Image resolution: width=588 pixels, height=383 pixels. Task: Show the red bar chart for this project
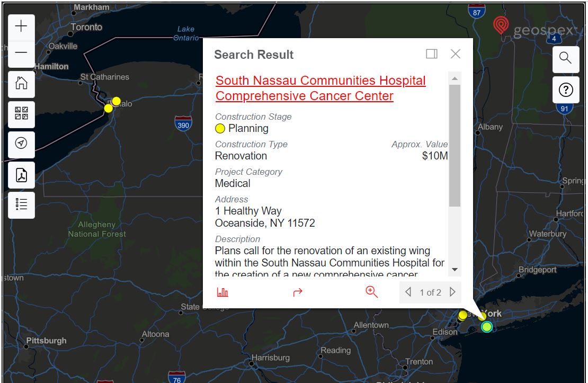222,292
